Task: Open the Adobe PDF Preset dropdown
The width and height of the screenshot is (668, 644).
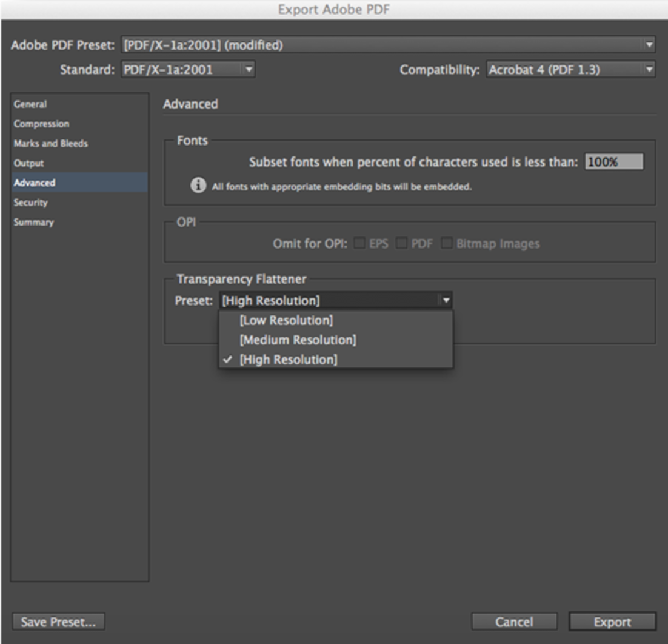Action: [x=388, y=45]
